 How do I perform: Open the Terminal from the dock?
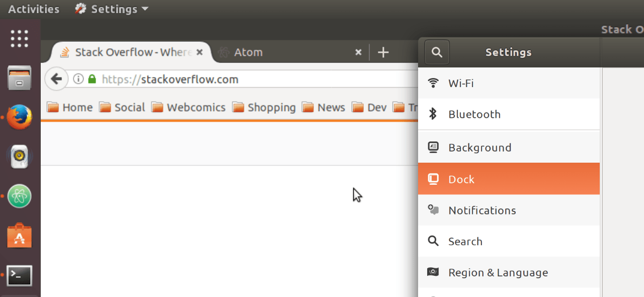pos(19,275)
